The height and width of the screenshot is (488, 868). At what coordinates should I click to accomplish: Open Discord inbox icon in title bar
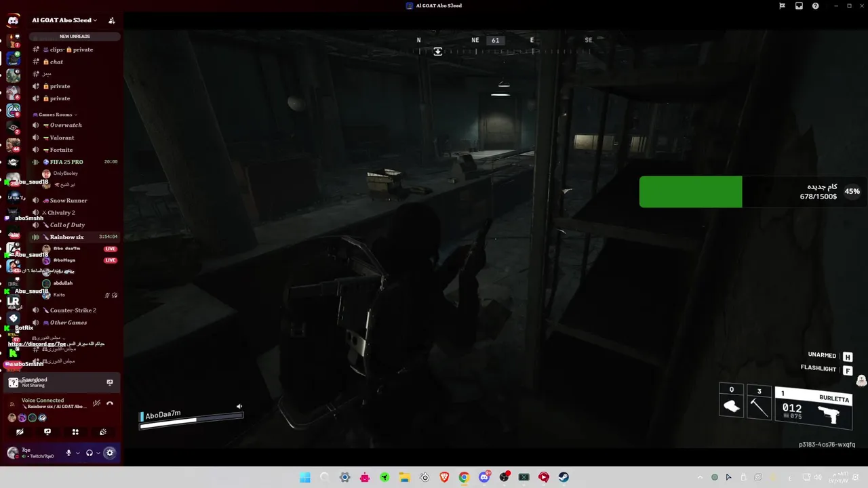click(799, 5)
